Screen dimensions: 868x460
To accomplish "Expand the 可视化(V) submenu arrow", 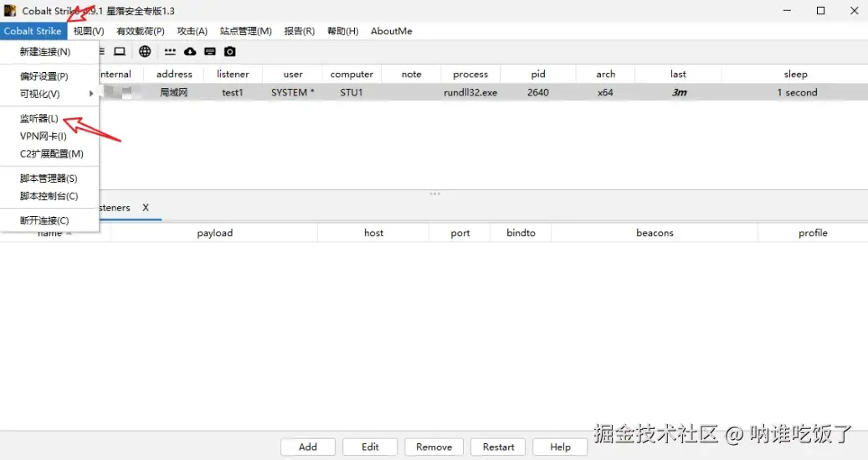I will pos(91,94).
